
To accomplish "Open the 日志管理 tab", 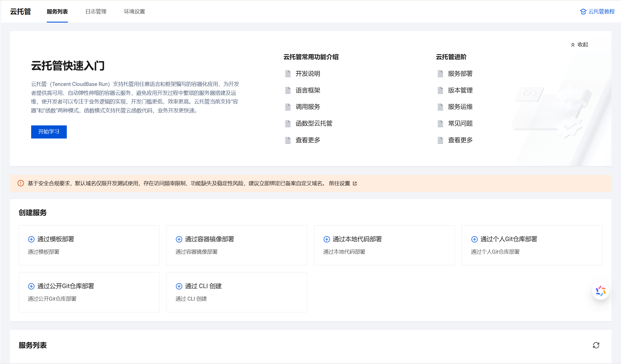I will (x=96, y=12).
